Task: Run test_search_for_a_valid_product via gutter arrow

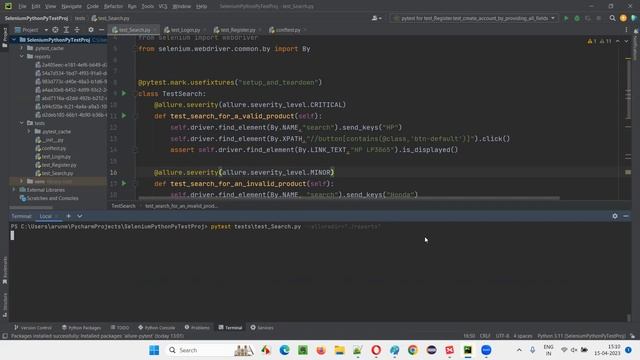Action: click(124, 116)
